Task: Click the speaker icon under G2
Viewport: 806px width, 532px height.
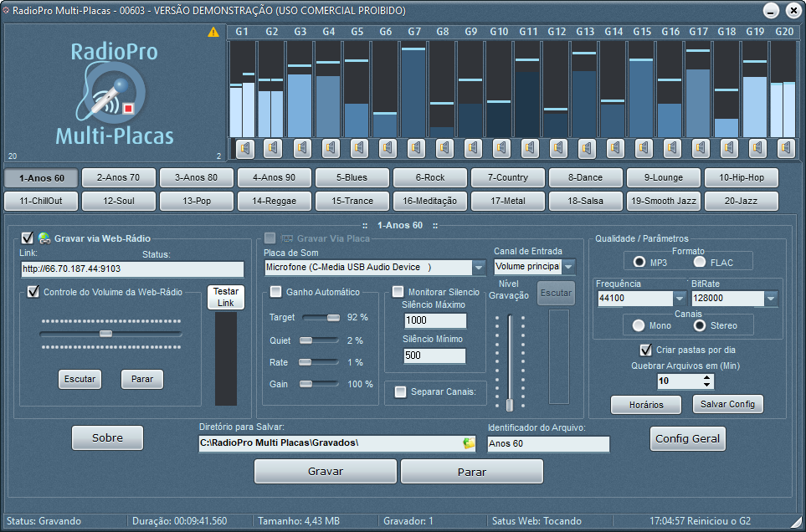Action: tap(273, 148)
